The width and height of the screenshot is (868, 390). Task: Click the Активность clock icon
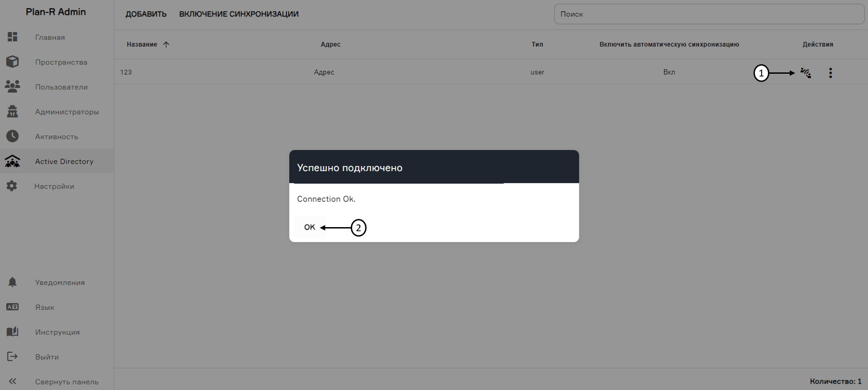[x=13, y=136]
